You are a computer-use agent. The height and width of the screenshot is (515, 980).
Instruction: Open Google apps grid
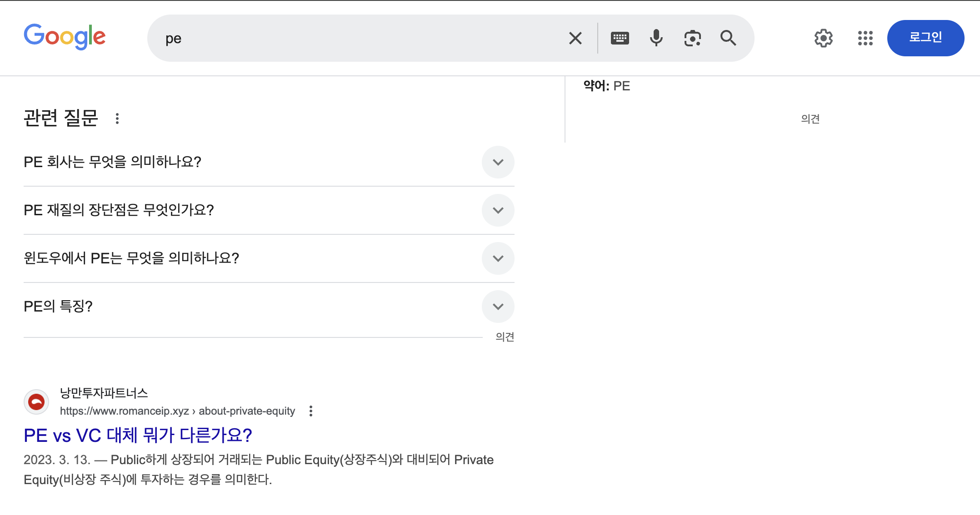pyautogui.click(x=865, y=38)
